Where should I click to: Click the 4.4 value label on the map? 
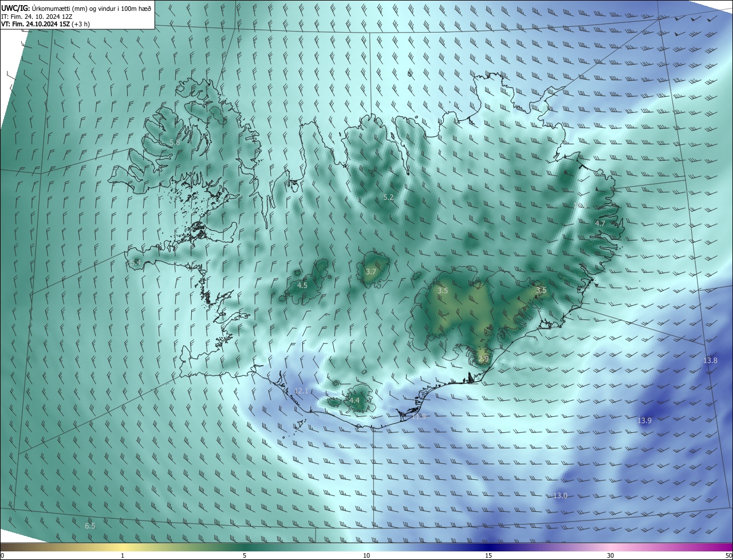[354, 400]
